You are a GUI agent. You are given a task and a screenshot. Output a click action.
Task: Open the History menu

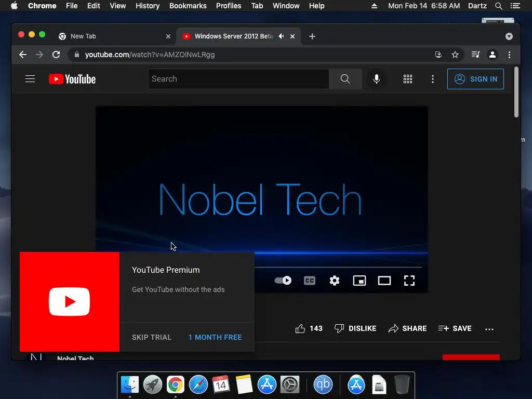coord(148,6)
